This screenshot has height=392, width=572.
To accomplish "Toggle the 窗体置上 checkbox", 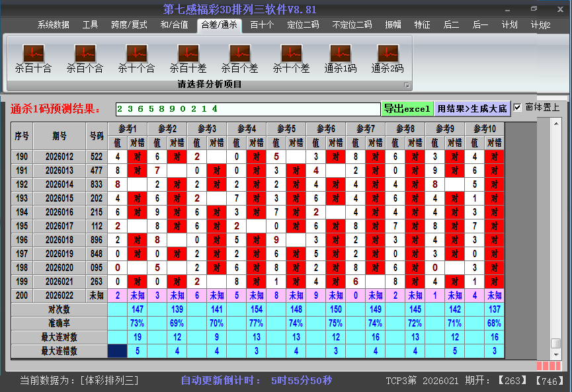I will [x=518, y=108].
